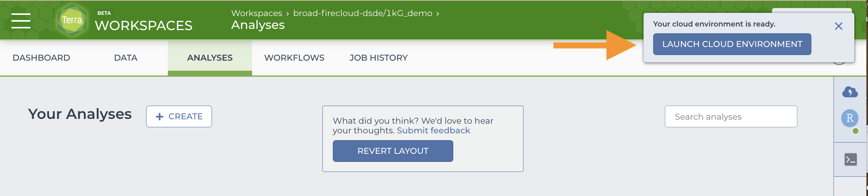The image size is (868, 196).
Task: Click the Workspaces breadcrumb link
Action: coord(257,13)
